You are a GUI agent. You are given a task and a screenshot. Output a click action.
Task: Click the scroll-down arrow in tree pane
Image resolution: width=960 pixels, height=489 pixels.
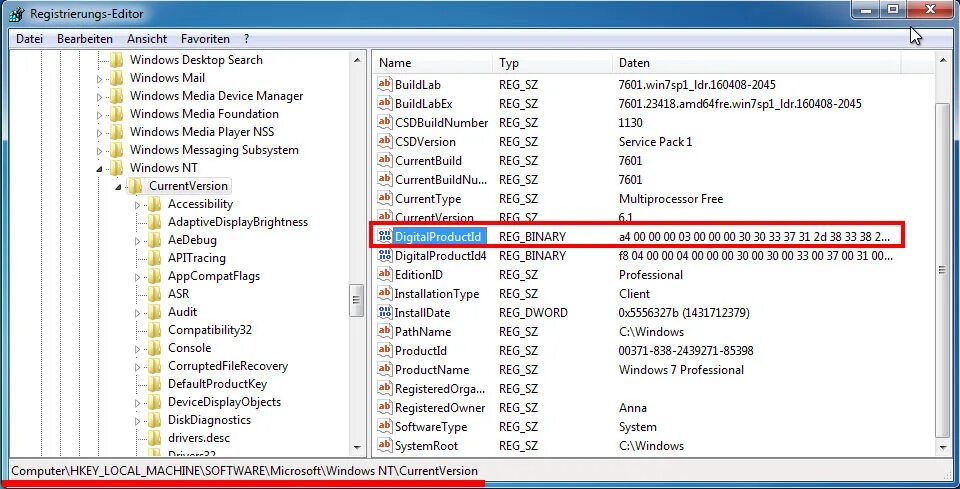357,447
